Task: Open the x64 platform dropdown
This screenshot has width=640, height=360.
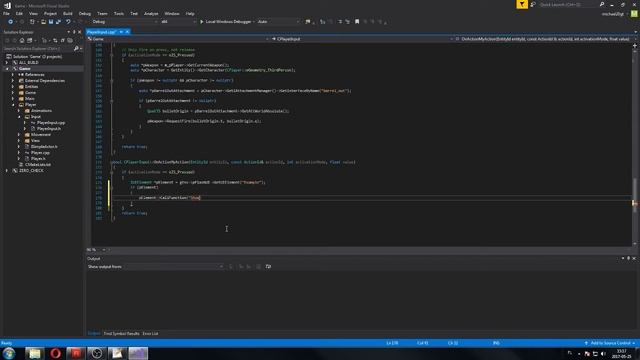Action: 178,22
